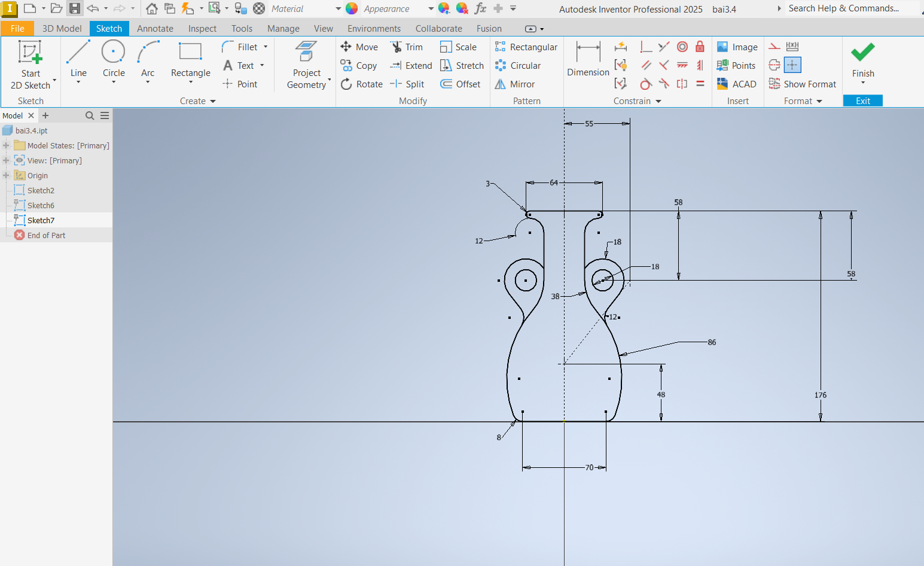
Task: Apply the Equal constraint icon
Action: (700, 84)
